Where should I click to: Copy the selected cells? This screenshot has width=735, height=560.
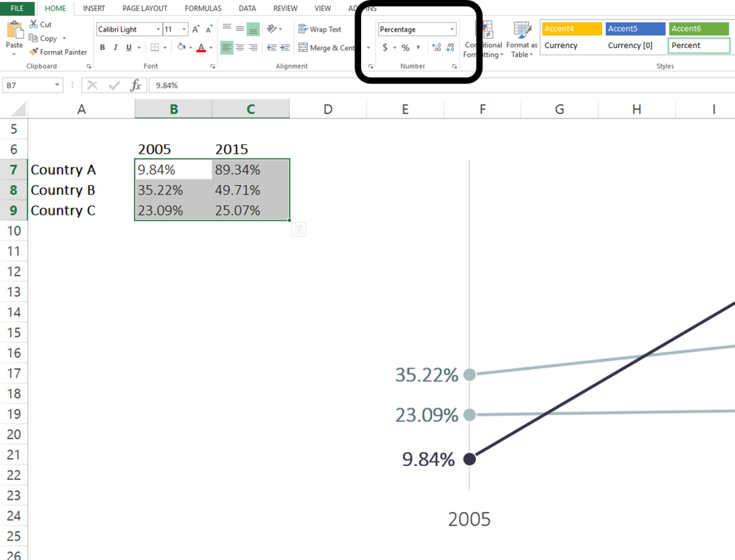(42, 38)
